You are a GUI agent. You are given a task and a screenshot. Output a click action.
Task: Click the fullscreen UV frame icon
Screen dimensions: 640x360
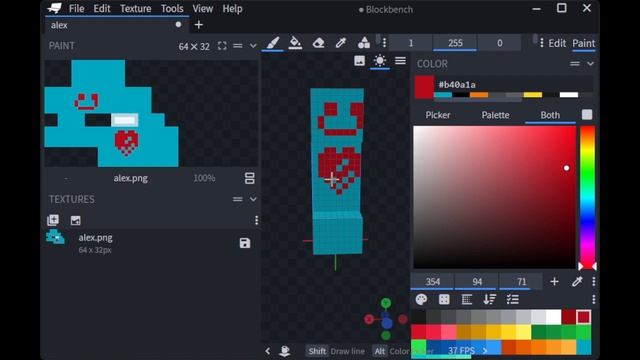[x=222, y=46]
